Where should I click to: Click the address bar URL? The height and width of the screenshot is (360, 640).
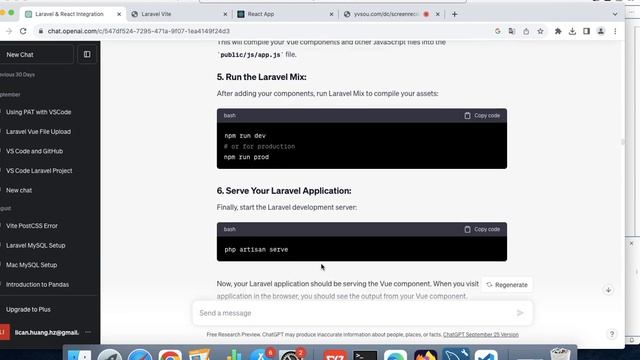pos(139,31)
